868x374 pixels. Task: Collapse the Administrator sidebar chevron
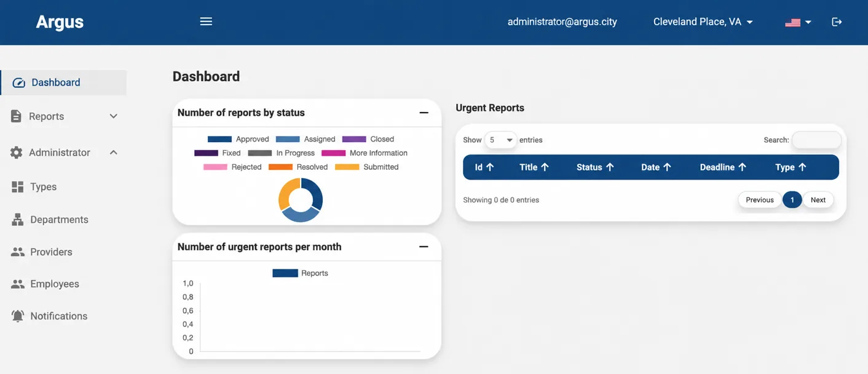(113, 153)
